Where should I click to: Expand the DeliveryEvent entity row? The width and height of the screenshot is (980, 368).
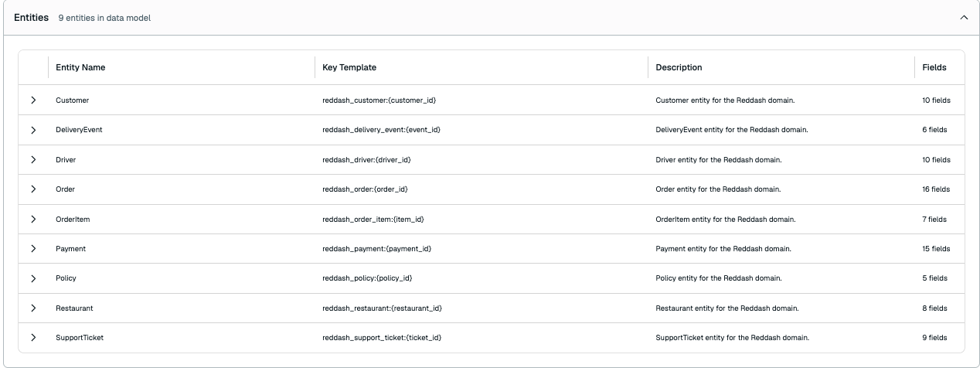coord(33,130)
